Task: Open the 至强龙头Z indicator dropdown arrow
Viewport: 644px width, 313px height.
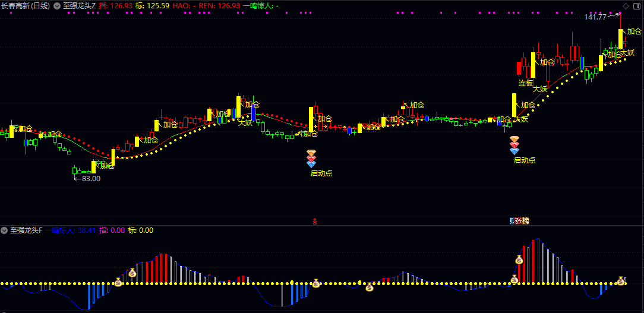Action: (56, 6)
